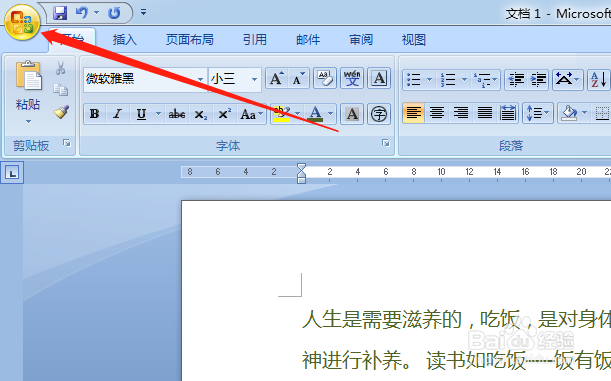Apply numbered list
Image resolution: width=611 pixels, height=381 pixels.
(448, 79)
